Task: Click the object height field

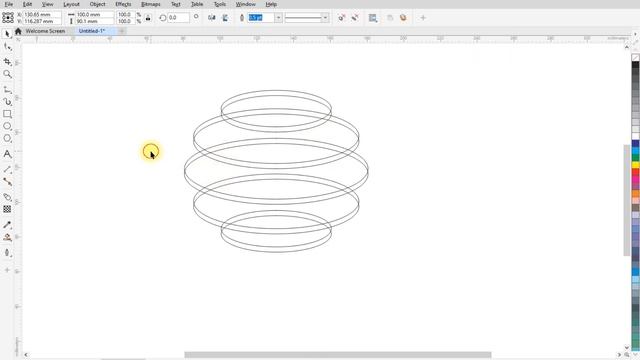Action: pos(95,21)
